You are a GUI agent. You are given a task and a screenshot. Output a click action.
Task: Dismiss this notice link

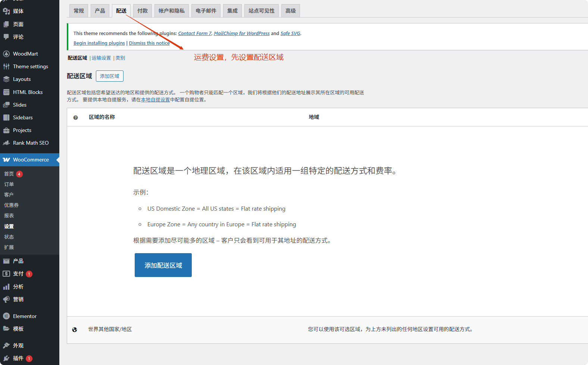point(149,43)
